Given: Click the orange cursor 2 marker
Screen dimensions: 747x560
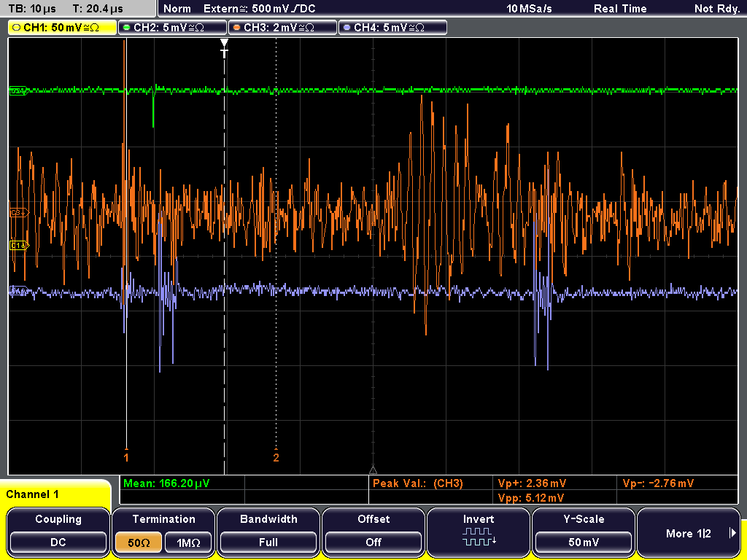Looking at the screenshot, I should tap(276, 456).
